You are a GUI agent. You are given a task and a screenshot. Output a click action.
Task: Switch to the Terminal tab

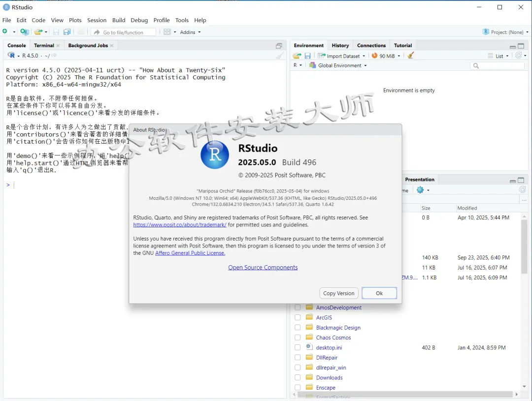click(44, 45)
